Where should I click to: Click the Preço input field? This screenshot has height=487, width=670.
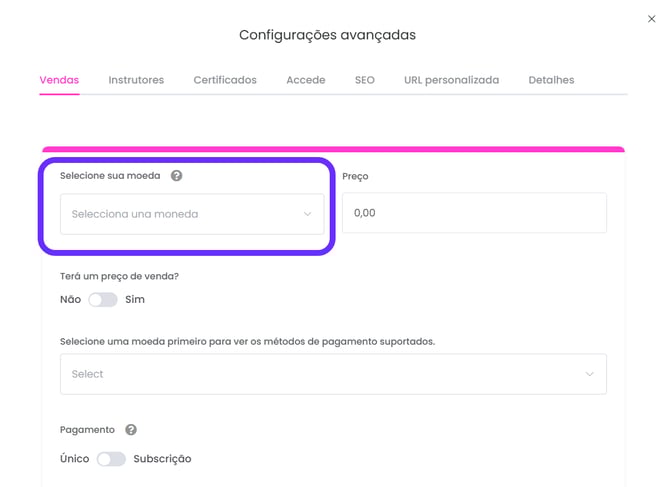pos(474,213)
